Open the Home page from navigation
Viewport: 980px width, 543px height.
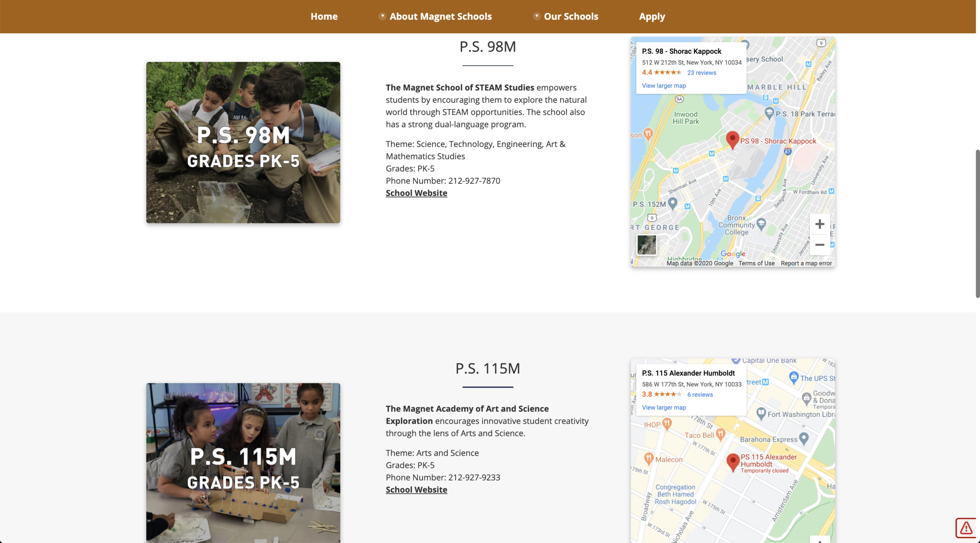coord(324,16)
